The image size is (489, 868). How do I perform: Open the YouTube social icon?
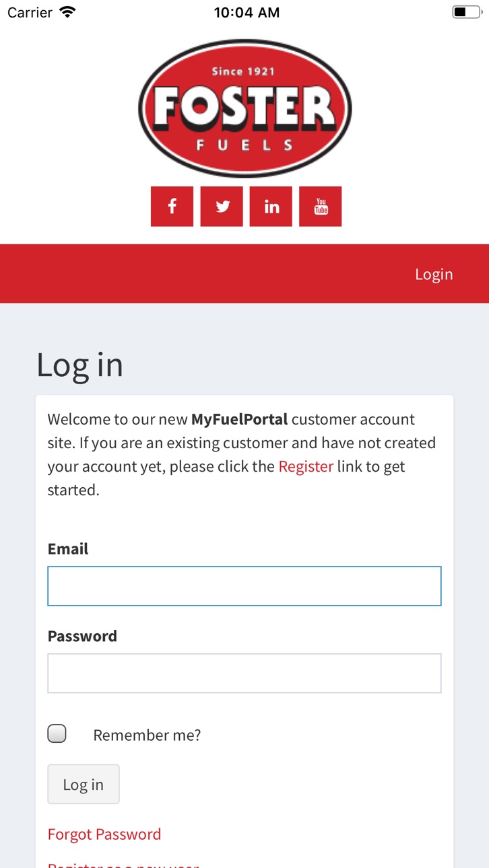(x=321, y=207)
